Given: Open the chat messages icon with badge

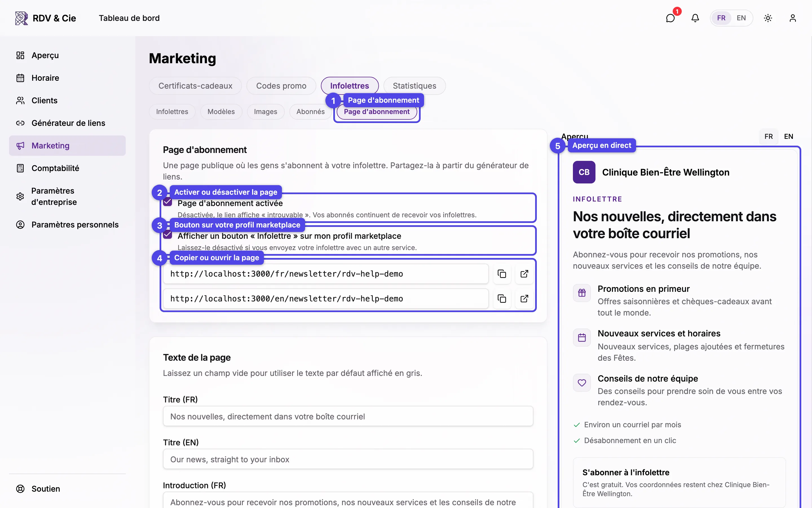Looking at the screenshot, I should (x=670, y=18).
